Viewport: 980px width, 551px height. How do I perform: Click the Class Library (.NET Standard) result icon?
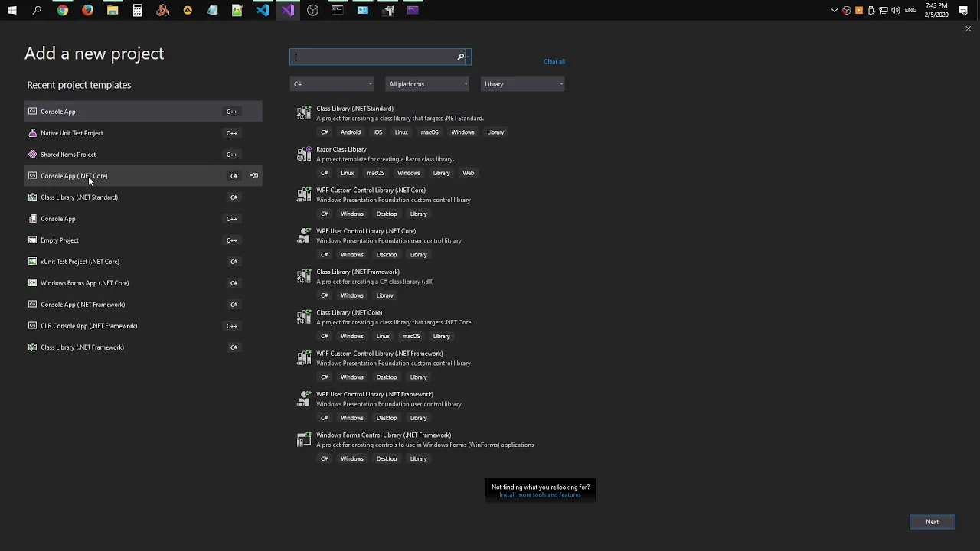pos(304,113)
